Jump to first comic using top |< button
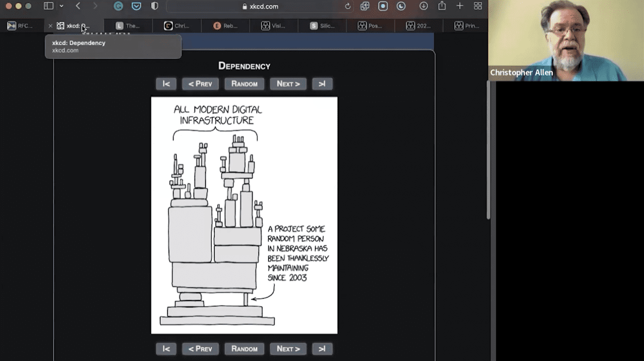 click(166, 84)
